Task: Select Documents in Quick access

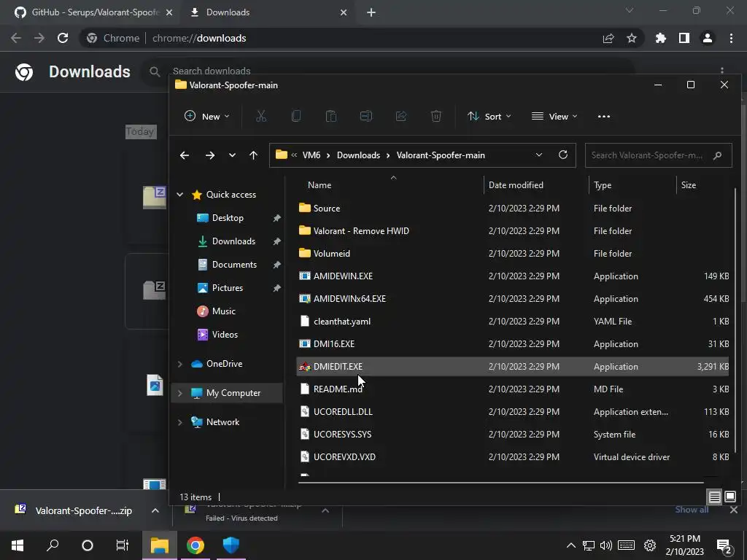Action: coord(234,264)
